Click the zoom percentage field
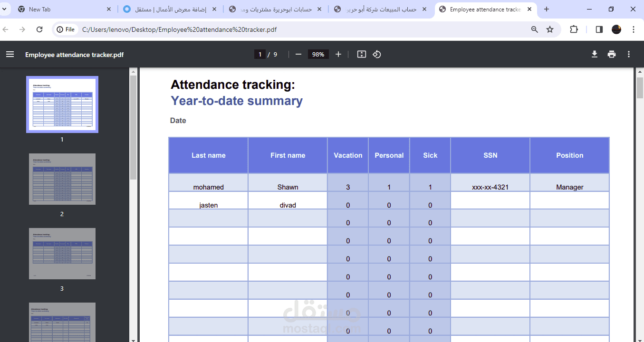This screenshot has width=644, height=342. click(x=318, y=55)
